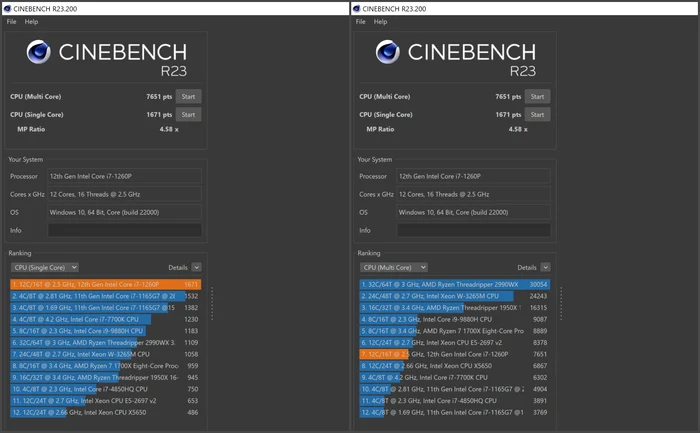
Task: Select i7-1165G7 @ 2.81 GHz row scoring 1532
Action: (105, 296)
